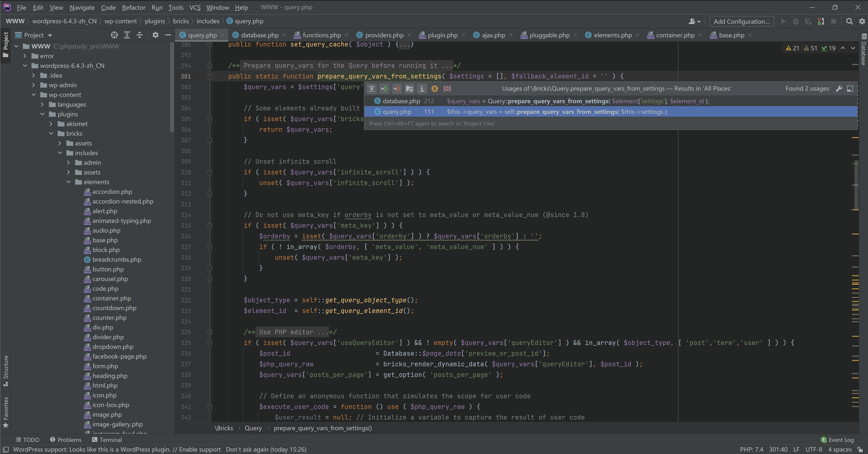Select accordion-nested.php in project tree
868x454 pixels.
pos(123,201)
